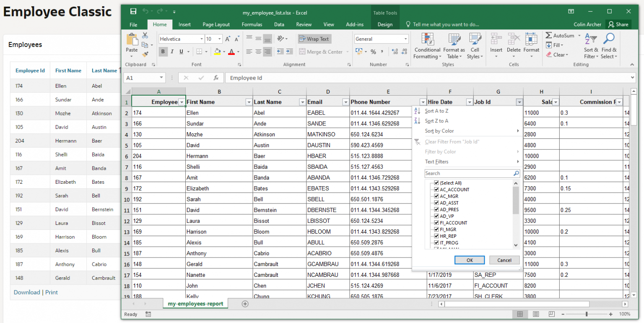Choose Sort Z to A
The image size is (644, 323).
[x=436, y=121]
